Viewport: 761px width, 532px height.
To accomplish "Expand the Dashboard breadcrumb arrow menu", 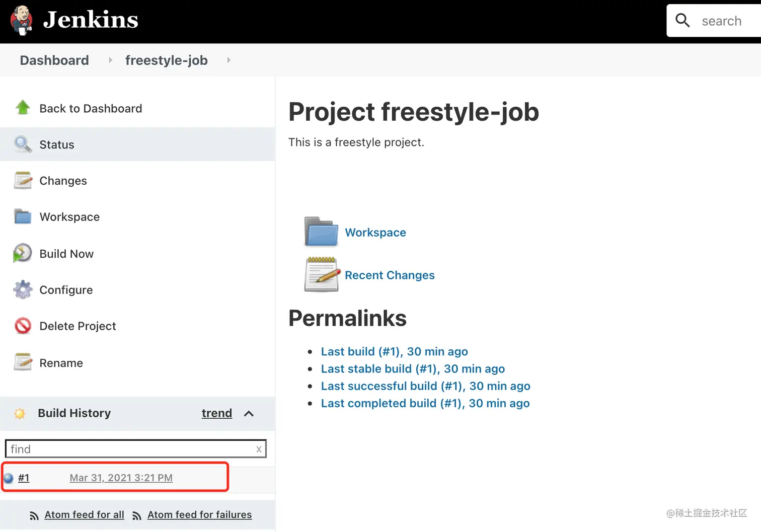I will click(x=110, y=60).
